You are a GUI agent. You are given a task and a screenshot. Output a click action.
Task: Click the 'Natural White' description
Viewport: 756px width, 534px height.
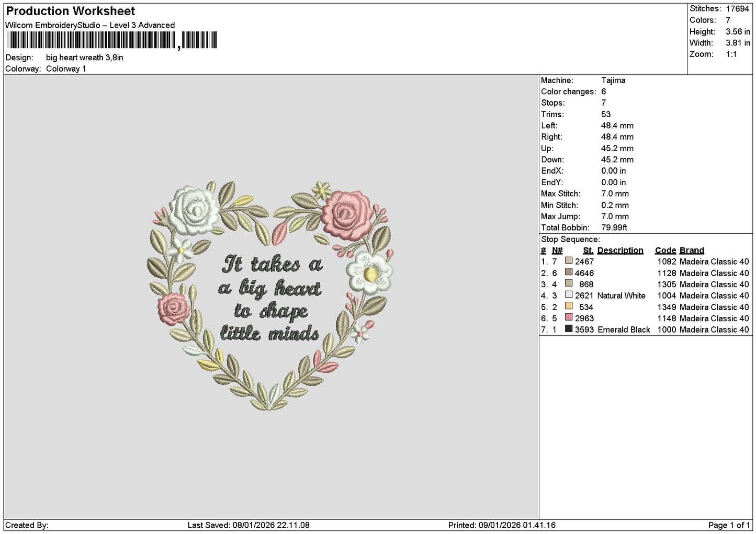tap(622, 296)
